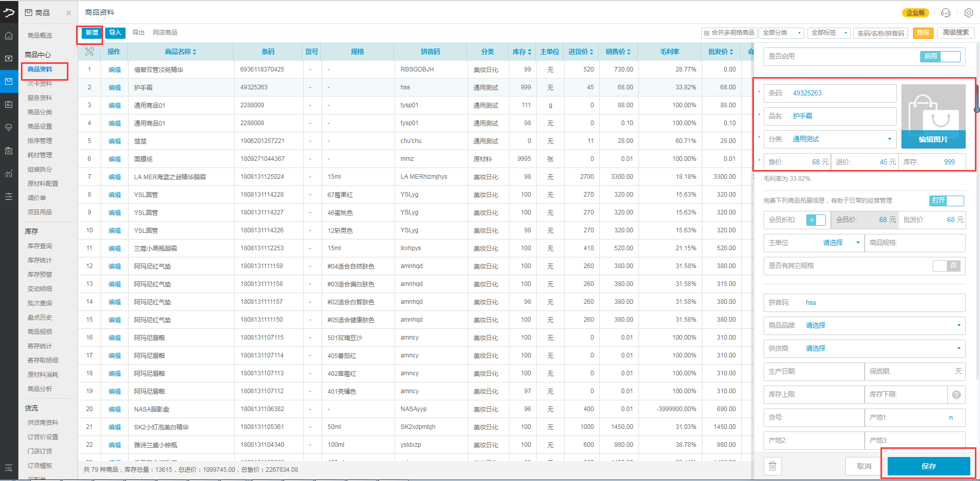This screenshot has width=980, height=481.
Task: Click the 品名 input field
Action: coord(830,116)
